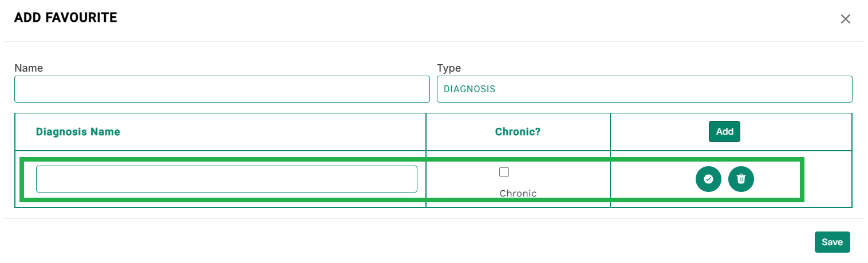This screenshot has height=263, width=868.
Task: Click the Type label above the field
Action: point(449,68)
